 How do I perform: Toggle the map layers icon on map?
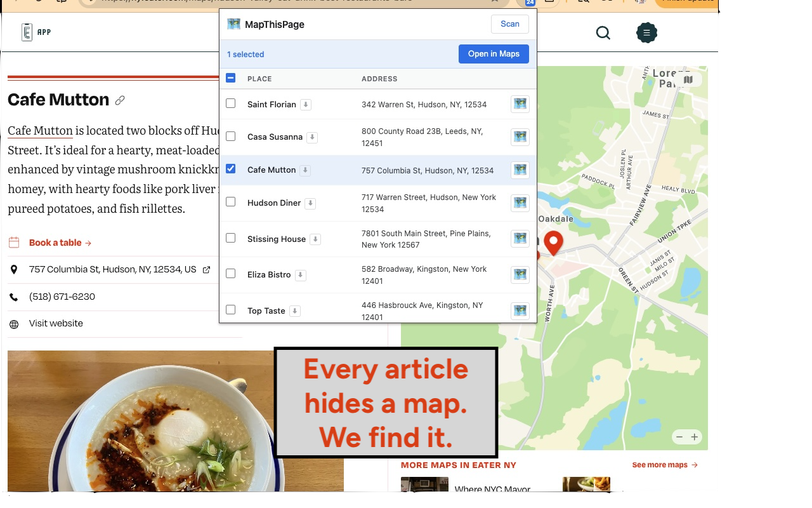(x=688, y=79)
